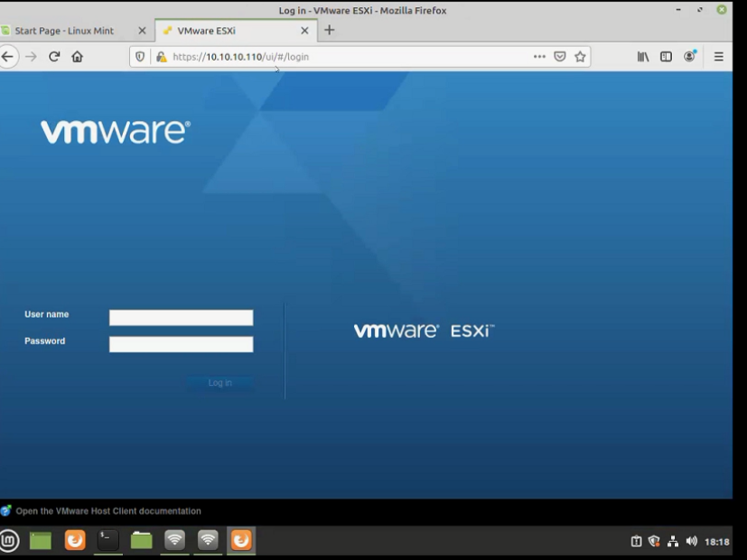Open first Wi-Fi taskbar window
Screen dimensions: 747x560
pyautogui.click(x=175, y=540)
